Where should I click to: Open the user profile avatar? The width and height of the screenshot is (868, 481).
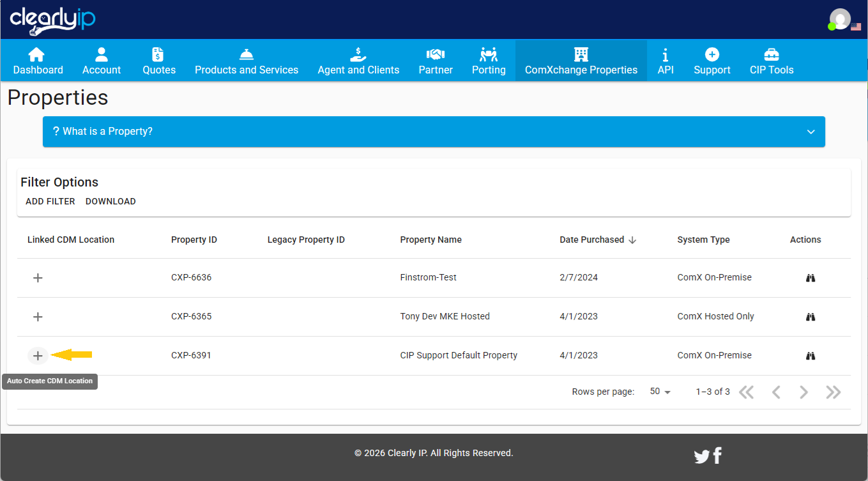[x=839, y=18]
